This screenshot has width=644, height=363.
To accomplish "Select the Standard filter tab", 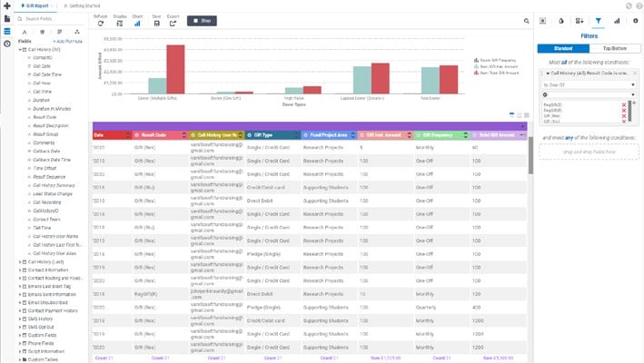I will coord(563,48).
